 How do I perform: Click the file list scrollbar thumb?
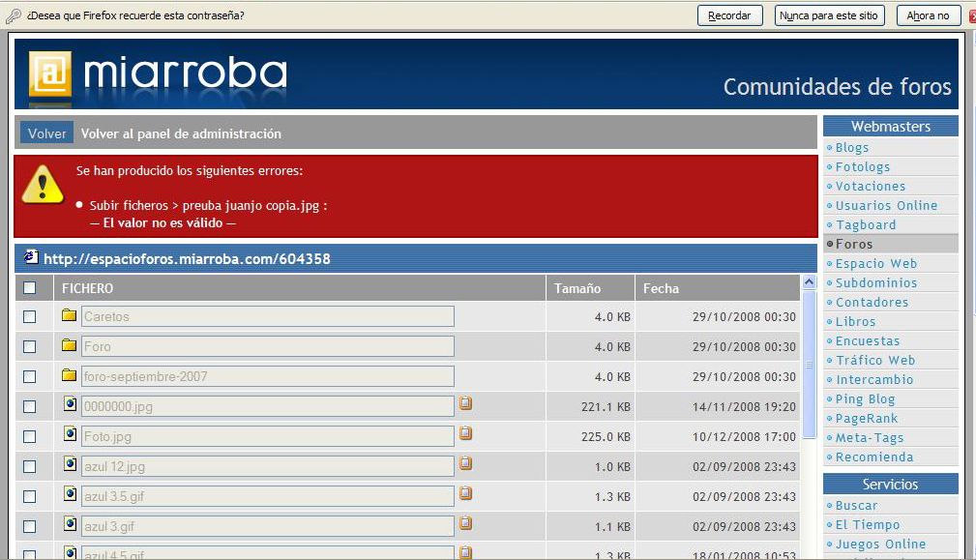coord(810,364)
